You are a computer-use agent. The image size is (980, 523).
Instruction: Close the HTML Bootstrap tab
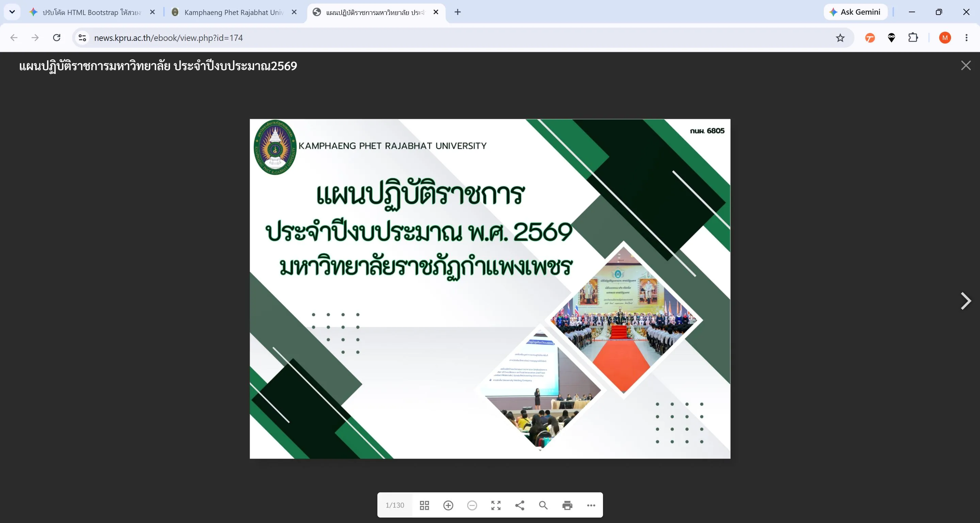click(152, 12)
